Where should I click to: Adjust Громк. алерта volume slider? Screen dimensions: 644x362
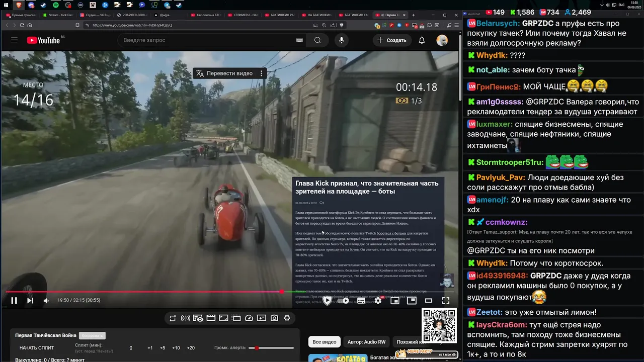click(x=271, y=348)
